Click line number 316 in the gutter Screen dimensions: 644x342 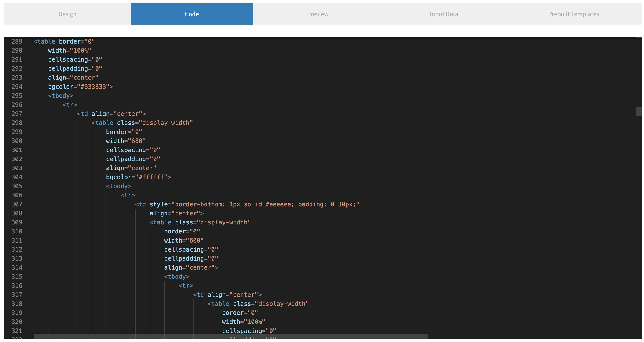(x=17, y=286)
